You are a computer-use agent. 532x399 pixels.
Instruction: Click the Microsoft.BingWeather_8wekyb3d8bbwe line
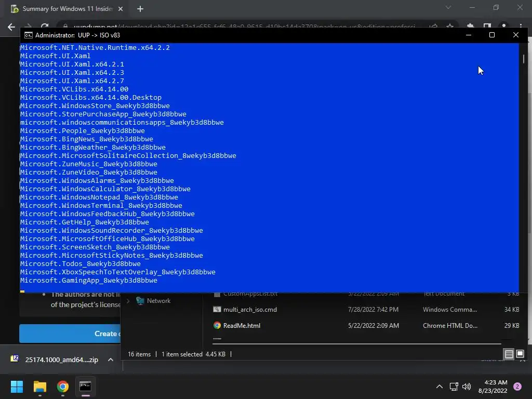[92, 148]
